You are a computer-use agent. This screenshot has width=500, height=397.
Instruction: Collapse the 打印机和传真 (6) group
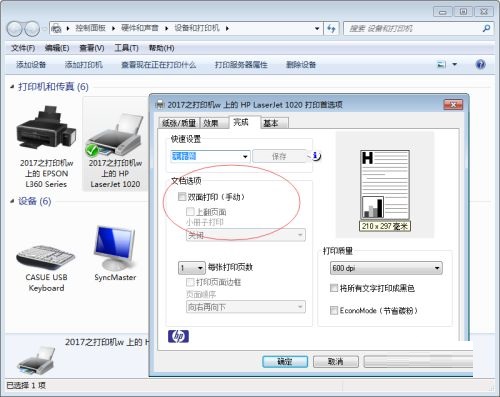(x=12, y=87)
